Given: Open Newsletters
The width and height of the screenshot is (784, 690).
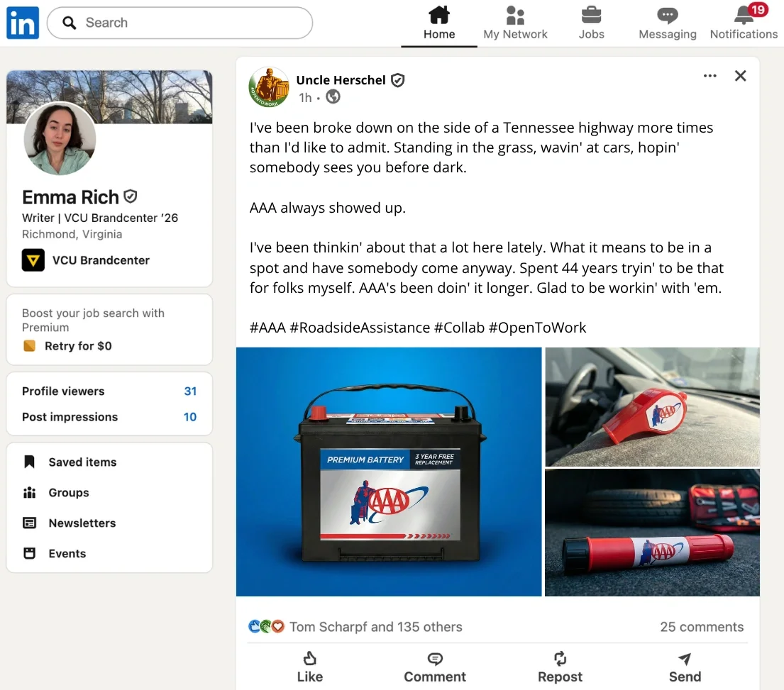Looking at the screenshot, I should (82, 523).
